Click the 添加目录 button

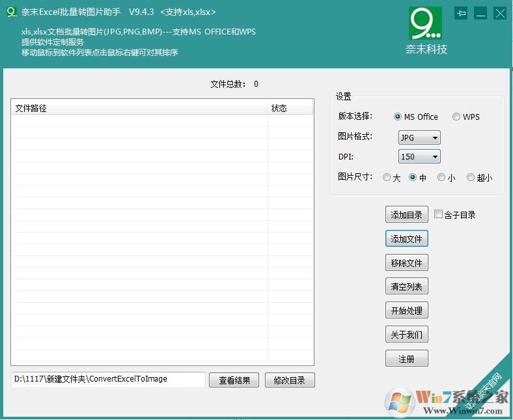tap(407, 215)
